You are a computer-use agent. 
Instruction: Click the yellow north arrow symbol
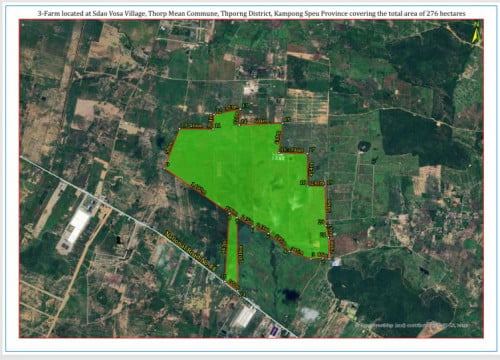(476, 32)
